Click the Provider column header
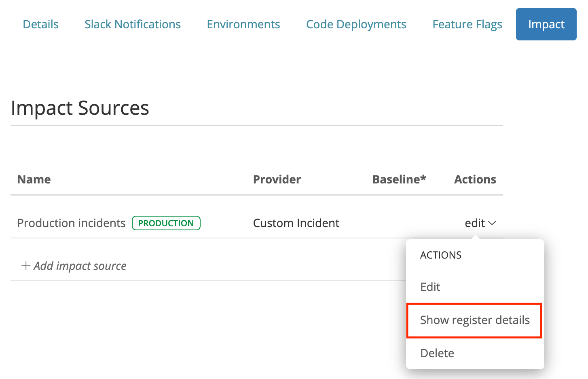588x379 pixels. 277,179
